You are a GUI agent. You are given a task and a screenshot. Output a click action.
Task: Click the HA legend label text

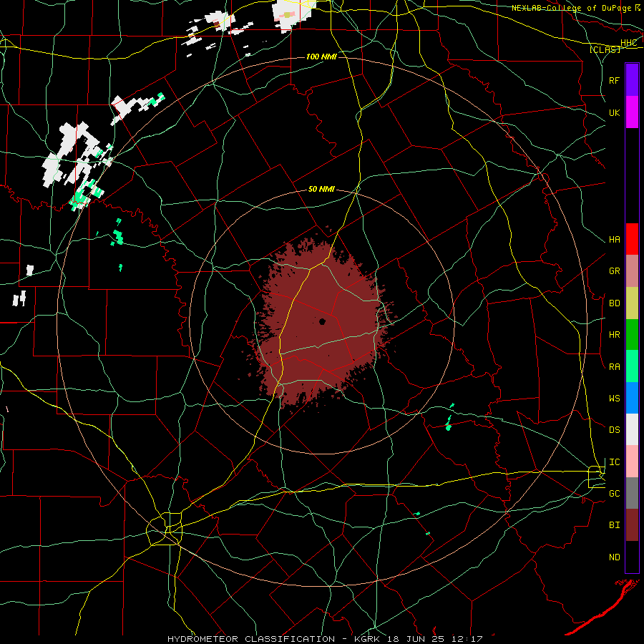point(615,240)
